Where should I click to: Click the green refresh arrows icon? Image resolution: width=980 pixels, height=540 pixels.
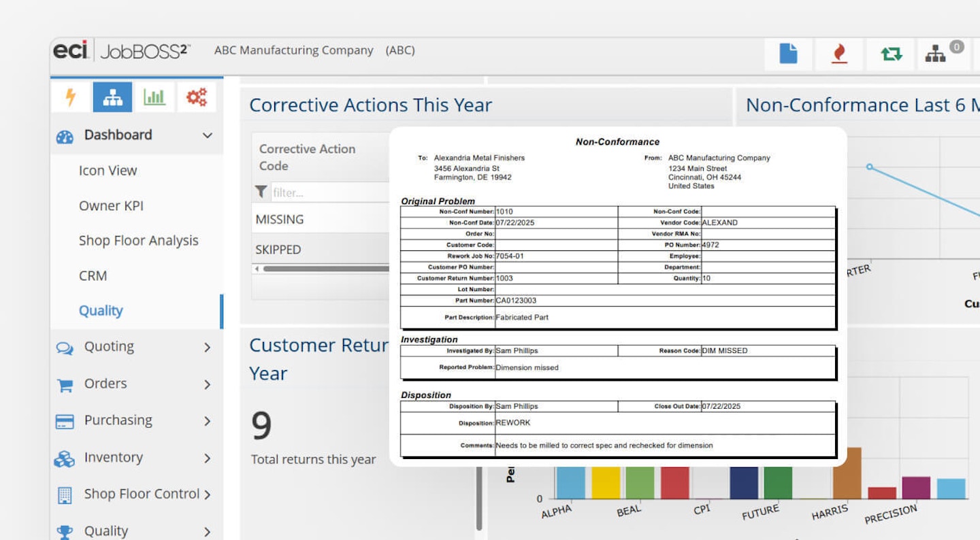point(892,54)
